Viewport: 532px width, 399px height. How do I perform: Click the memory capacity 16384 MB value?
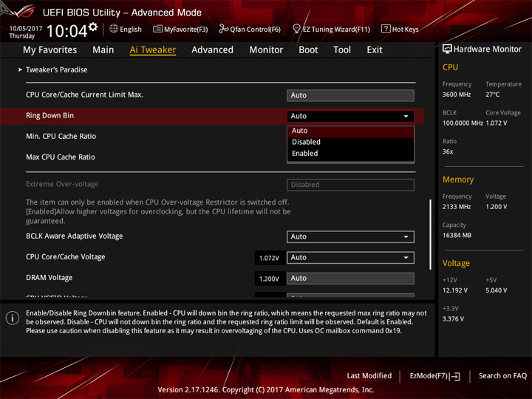pos(457,235)
